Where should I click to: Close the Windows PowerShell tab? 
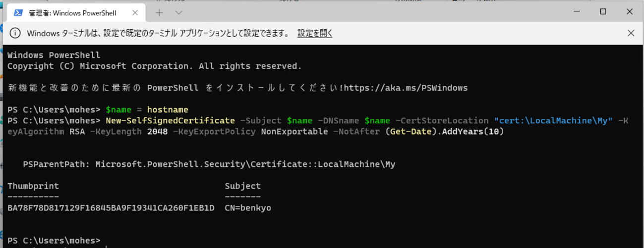coord(136,12)
